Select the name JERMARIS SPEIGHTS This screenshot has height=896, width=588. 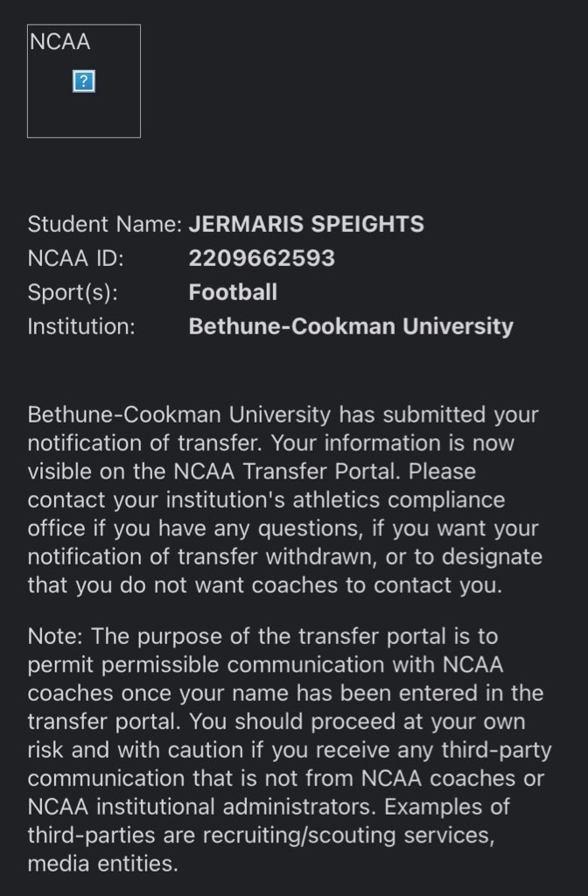306,224
